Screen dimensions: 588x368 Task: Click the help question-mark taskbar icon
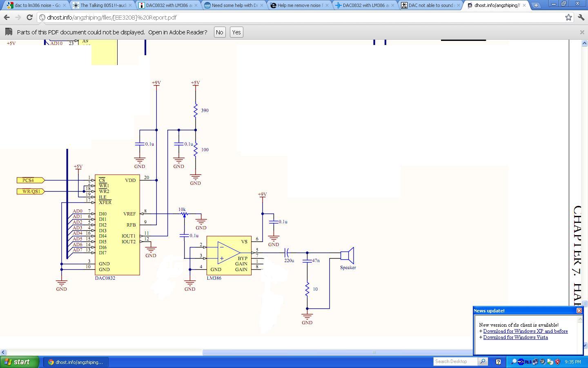(498, 361)
